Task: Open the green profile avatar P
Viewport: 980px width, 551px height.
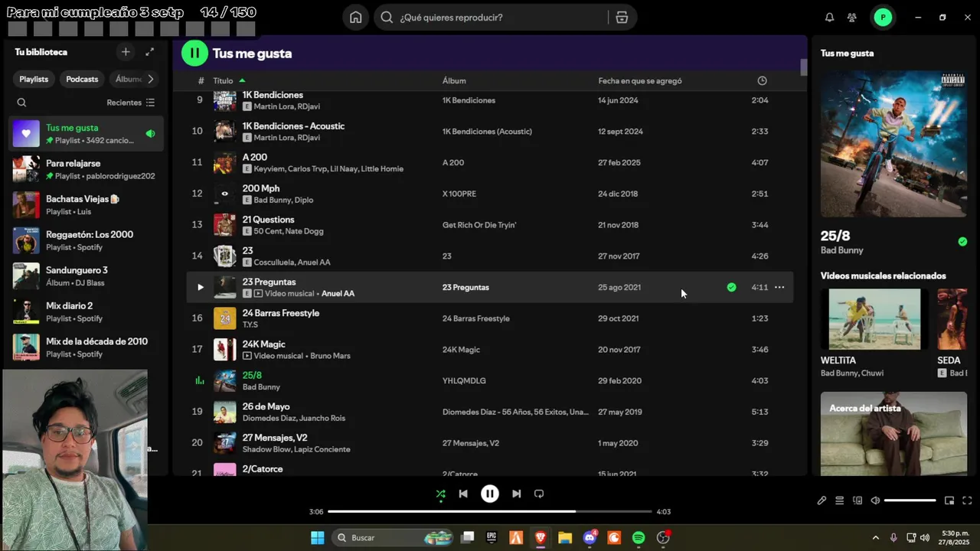Action: [x=883, y=18]
